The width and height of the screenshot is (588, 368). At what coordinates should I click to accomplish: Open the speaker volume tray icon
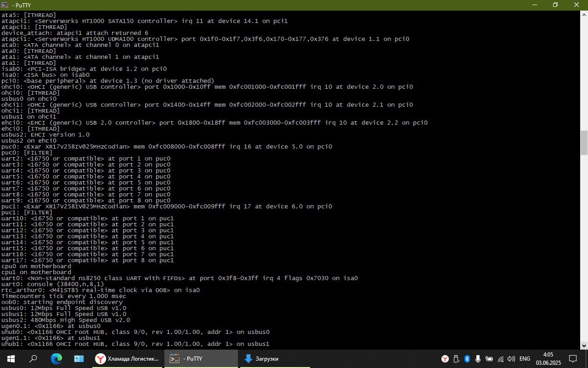click(511, 359)
